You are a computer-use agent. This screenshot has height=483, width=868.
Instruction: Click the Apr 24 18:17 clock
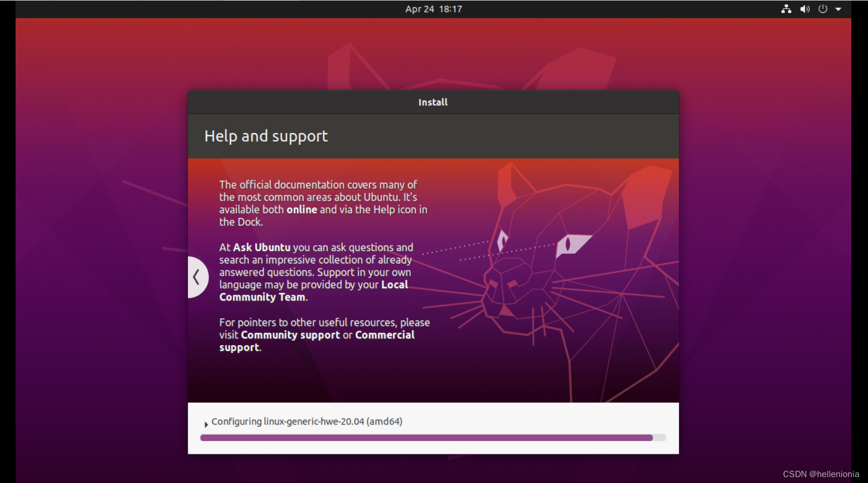pos(433,9)
